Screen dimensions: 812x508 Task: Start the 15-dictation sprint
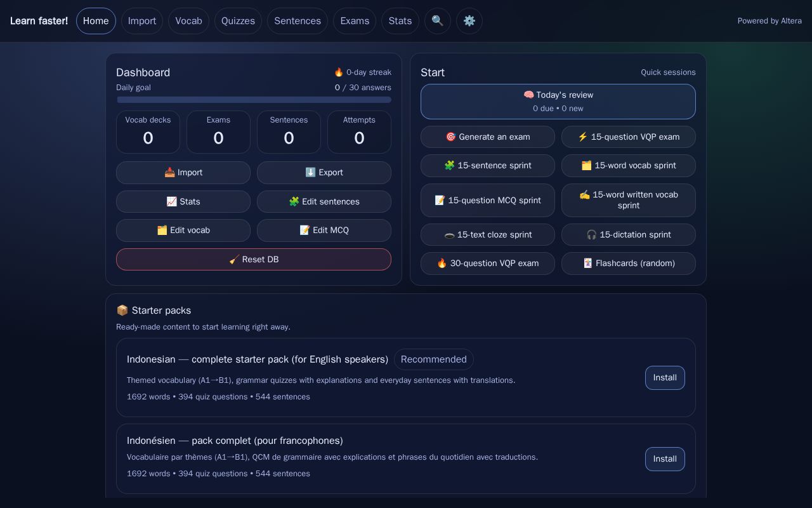click(x=629, y=235)
